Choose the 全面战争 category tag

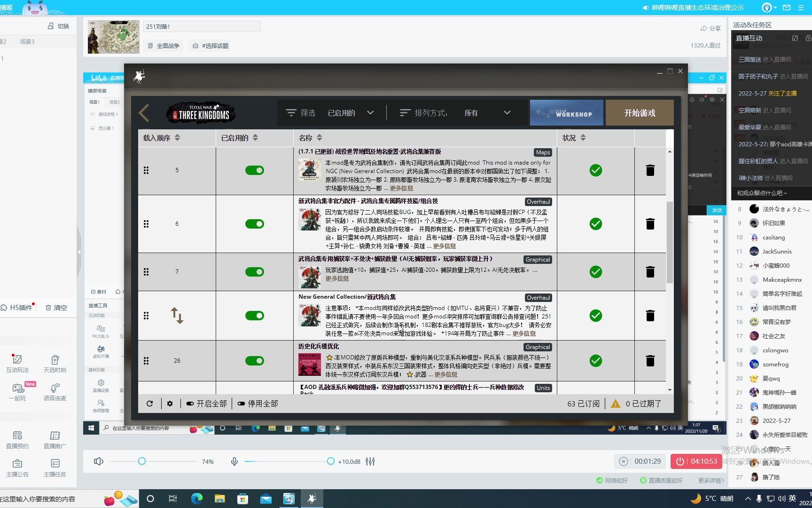tap(164, 46)
